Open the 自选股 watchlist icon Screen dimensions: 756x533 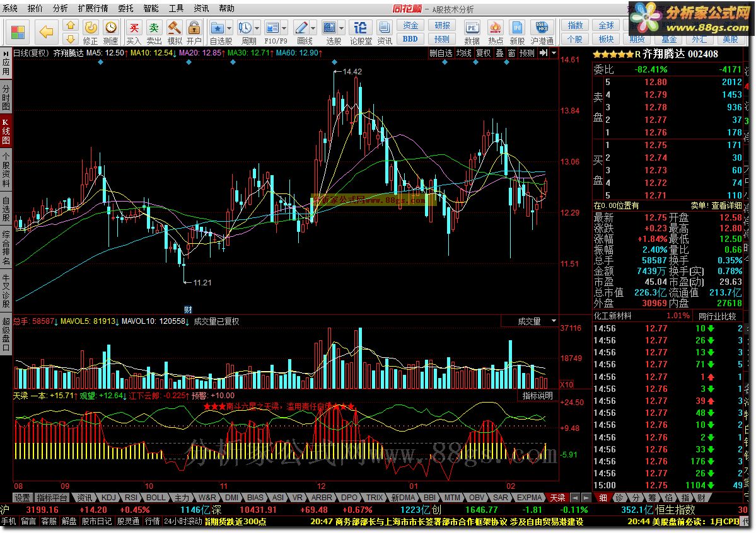click(218, 28)
